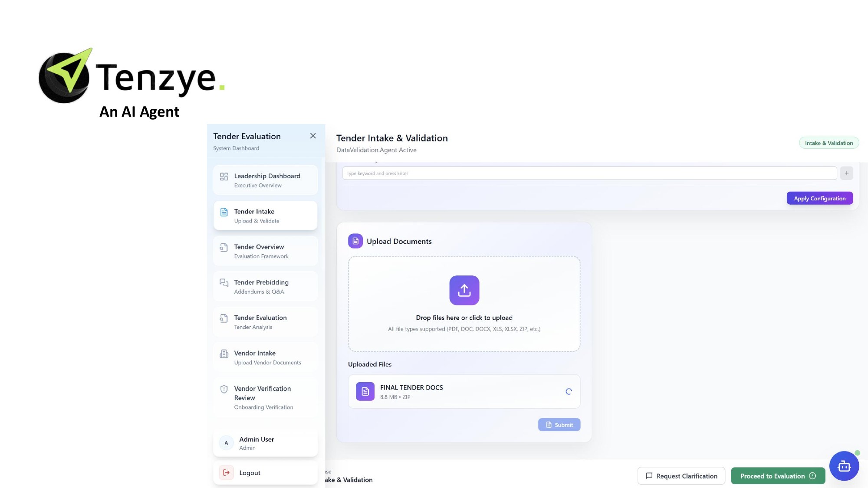The image size is (868, 488).
Task: Click the '8.8 MB • ZIP' file details
Action: [x=395, y=397]
